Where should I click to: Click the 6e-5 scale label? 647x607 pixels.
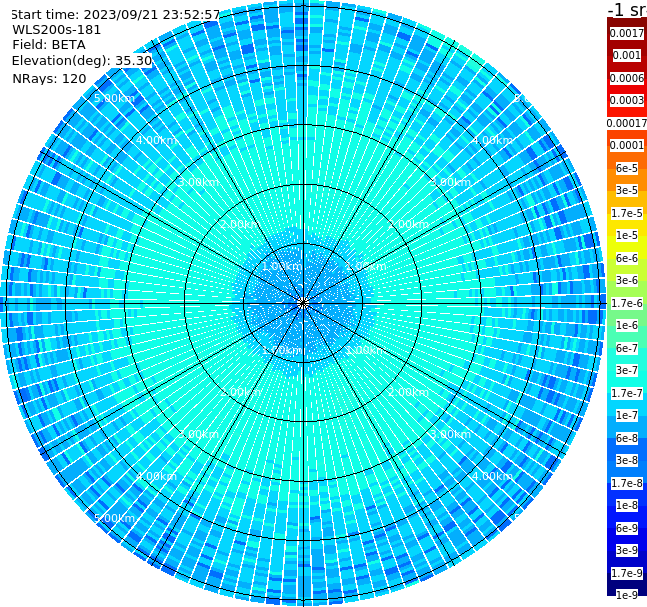(x=627, y=168)
